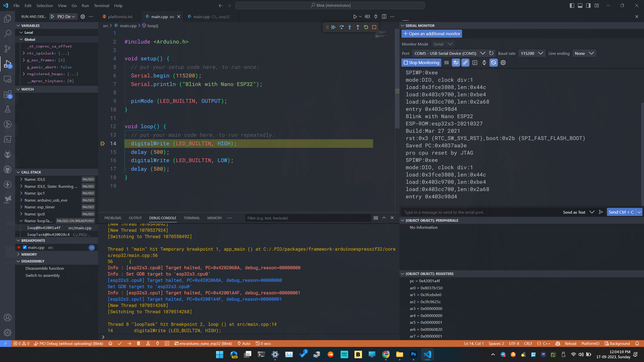Expand the rtc_spinlock variable
644x362 pixels.
click(24, 53)
